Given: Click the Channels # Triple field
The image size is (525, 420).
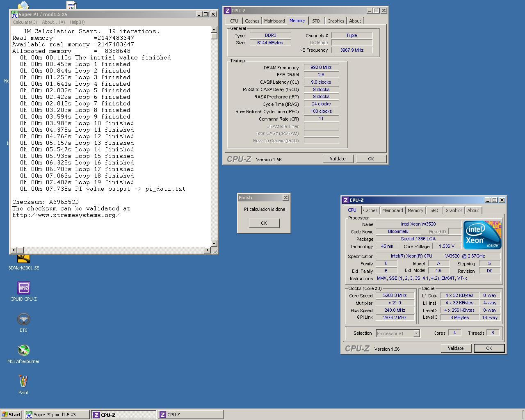Looking at the screenshot, I should 352,35.
